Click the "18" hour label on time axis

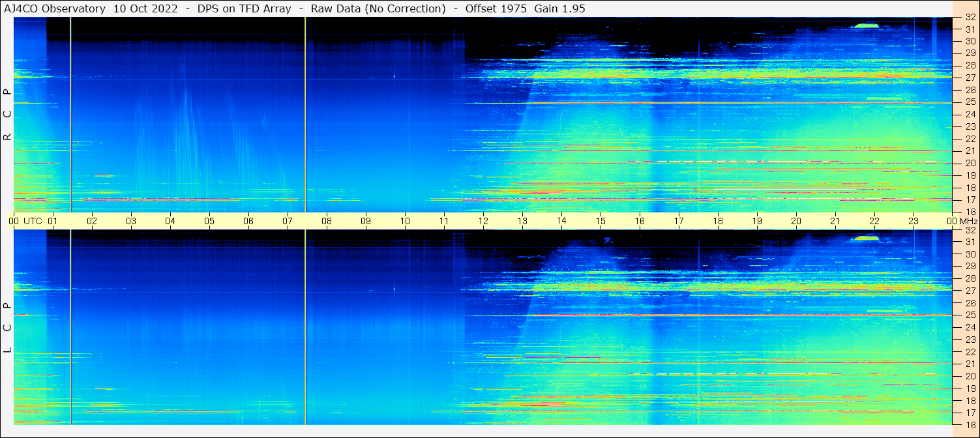point(718,221)
